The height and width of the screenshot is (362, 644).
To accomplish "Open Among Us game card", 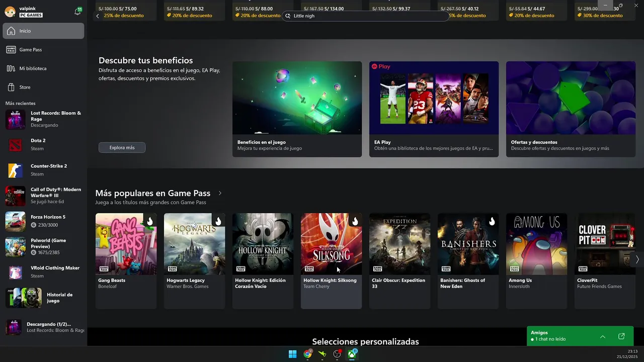I will coord(536,261).
